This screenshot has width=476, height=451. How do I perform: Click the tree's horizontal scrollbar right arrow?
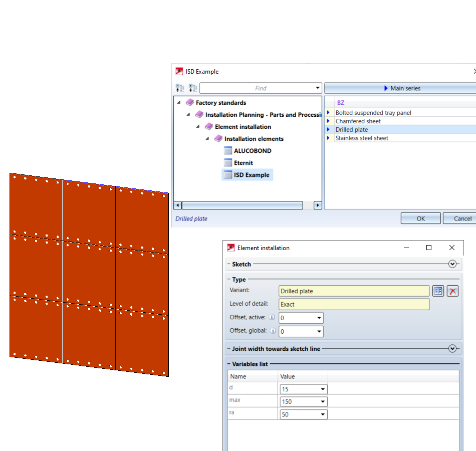coord(317,205)
